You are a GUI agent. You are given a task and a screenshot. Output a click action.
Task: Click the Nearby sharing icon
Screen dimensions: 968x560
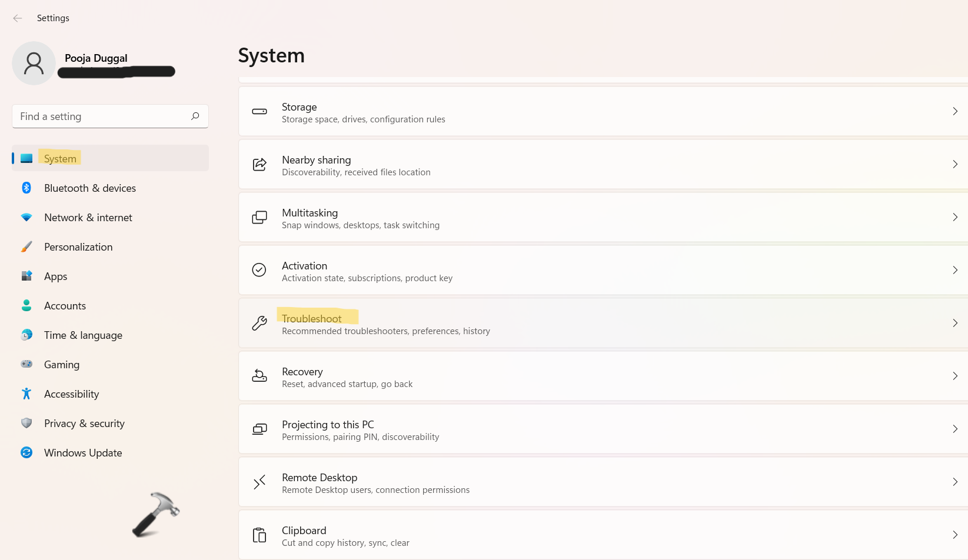click(x=260, y=164)
